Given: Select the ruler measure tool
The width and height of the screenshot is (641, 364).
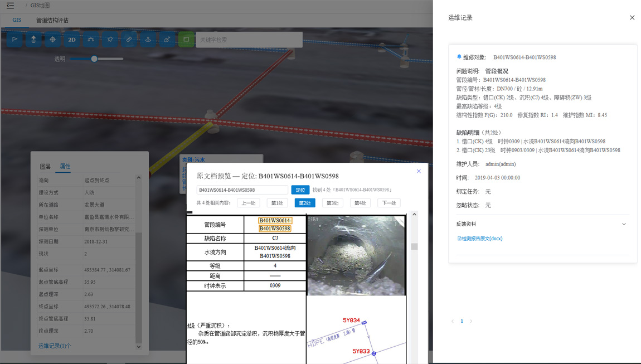Looking at the screenshot, I should point(129,40).
